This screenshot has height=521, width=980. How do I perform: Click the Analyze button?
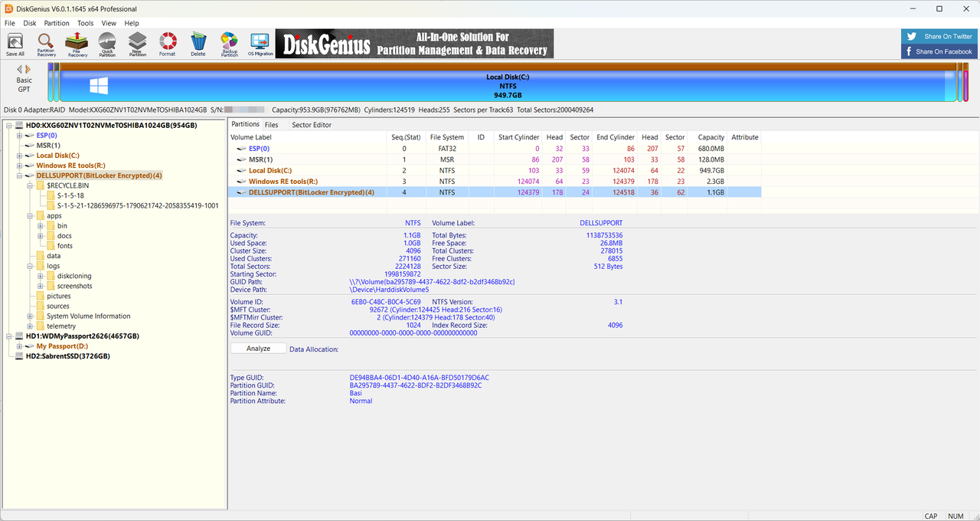pos(258,349)
